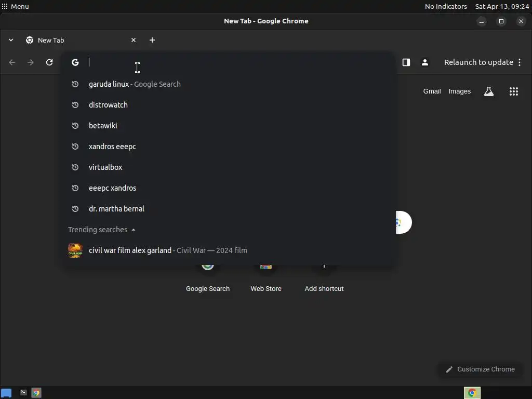Viewport: 532px width, 399px height.
Task: Open Search Labs flask icon
Action: [488, 91]
